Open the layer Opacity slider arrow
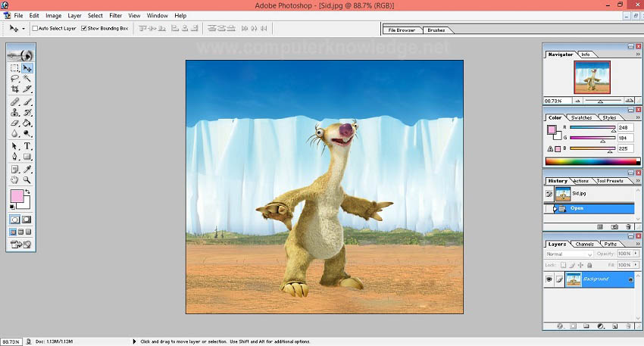Screen dimensions: 644x346 [636, 254]
